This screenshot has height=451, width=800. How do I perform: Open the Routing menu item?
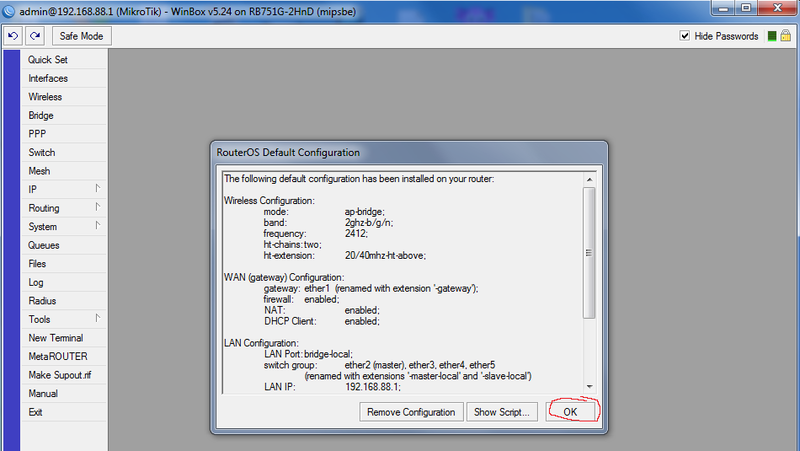[x=64, y=208]
